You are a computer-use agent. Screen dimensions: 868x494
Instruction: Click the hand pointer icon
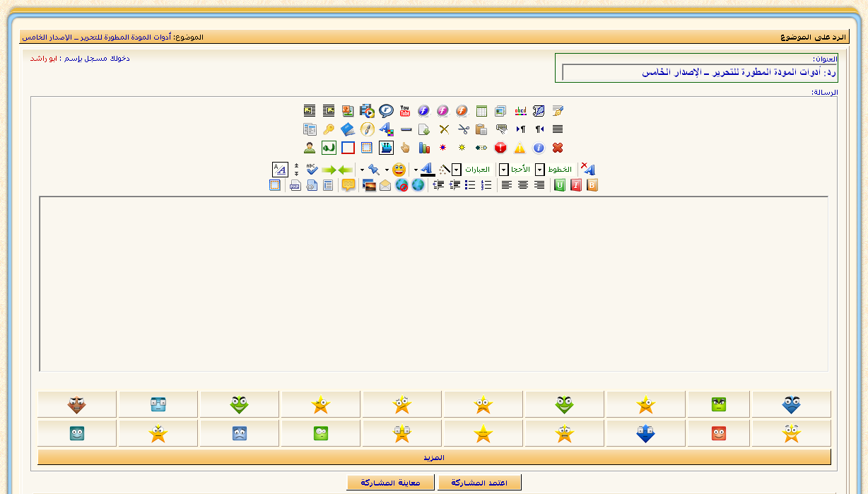tap(405, 147)
